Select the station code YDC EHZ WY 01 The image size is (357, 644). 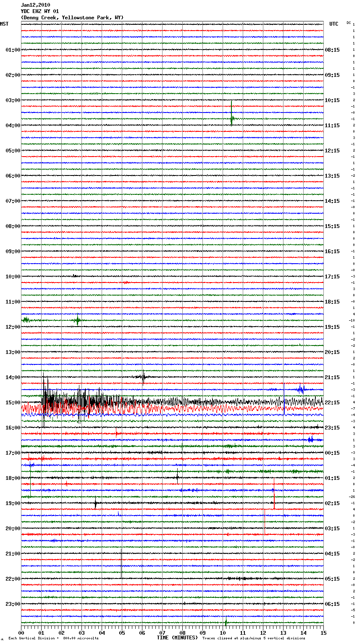tap(40, 11)
